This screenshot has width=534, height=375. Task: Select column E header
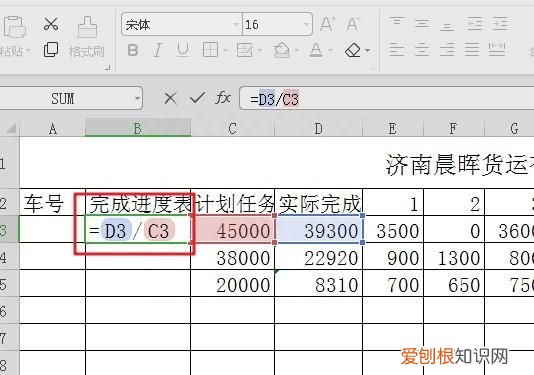tap(393, 128)
